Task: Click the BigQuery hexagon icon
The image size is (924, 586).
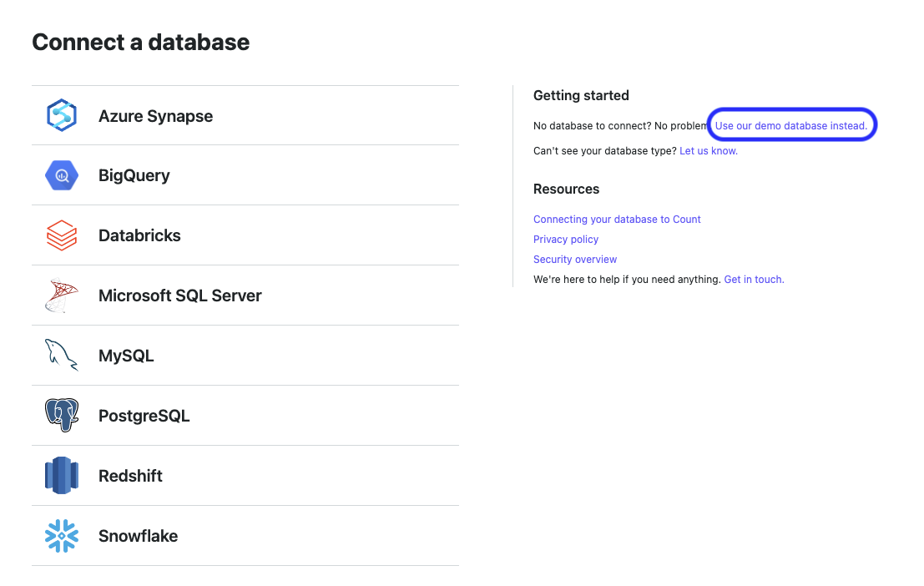Action: tap(61, 175)
